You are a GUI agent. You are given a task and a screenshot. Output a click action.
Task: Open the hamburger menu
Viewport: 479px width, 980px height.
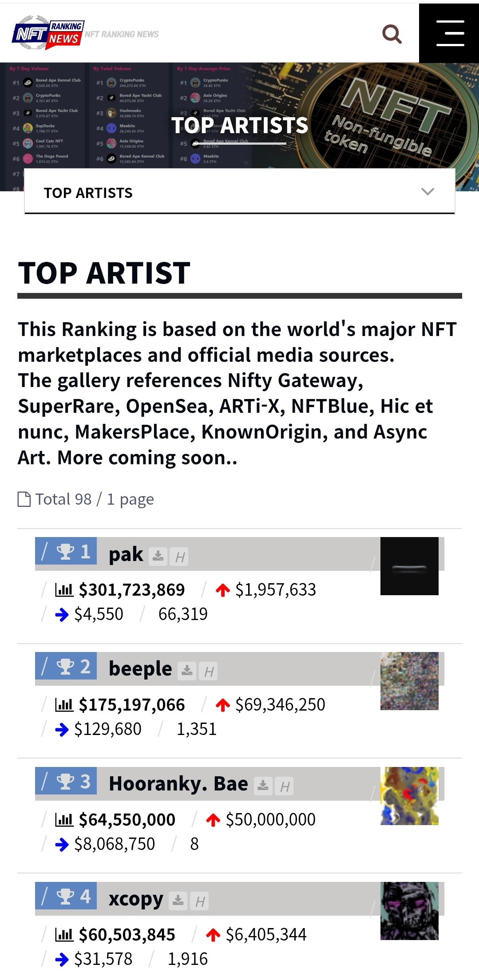coord(450,33)
